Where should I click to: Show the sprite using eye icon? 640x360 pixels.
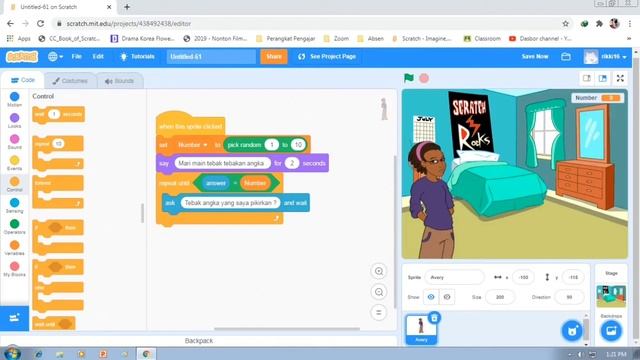(431, 297)
